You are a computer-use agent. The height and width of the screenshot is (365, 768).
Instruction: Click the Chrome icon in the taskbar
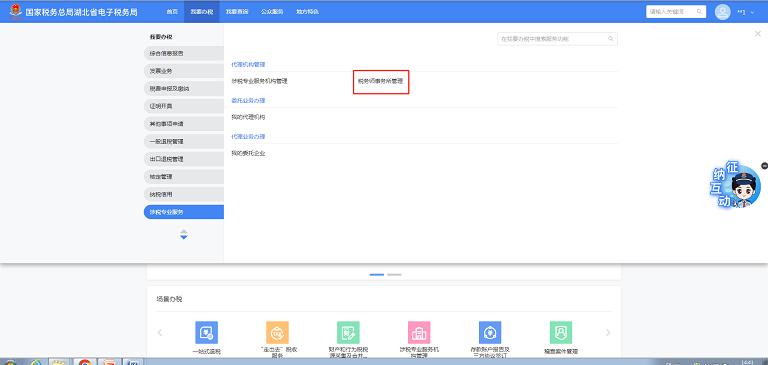[85, 362]
